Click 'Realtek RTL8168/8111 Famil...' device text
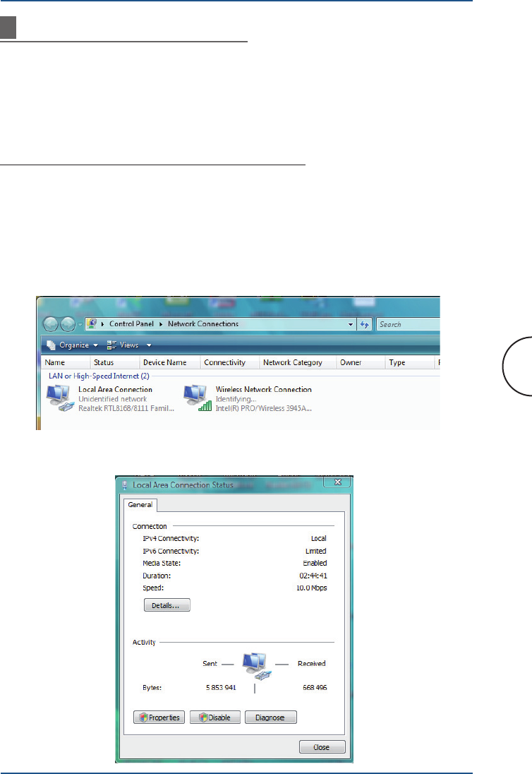Viewport: 532px width, 774px height. [x=126, y=408]
